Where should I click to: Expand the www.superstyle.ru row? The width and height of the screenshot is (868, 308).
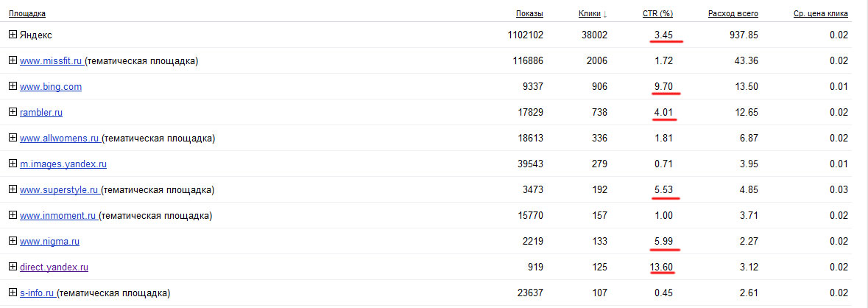(13, 189)
